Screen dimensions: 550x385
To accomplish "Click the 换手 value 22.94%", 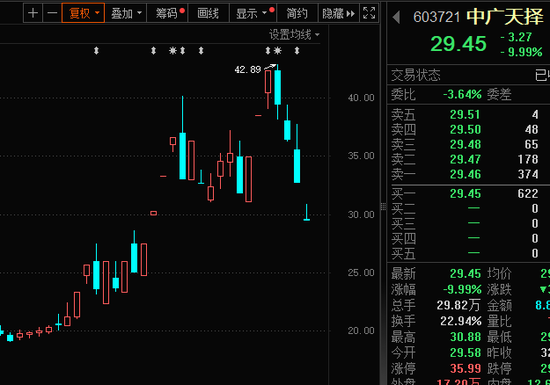I will 461,321.
